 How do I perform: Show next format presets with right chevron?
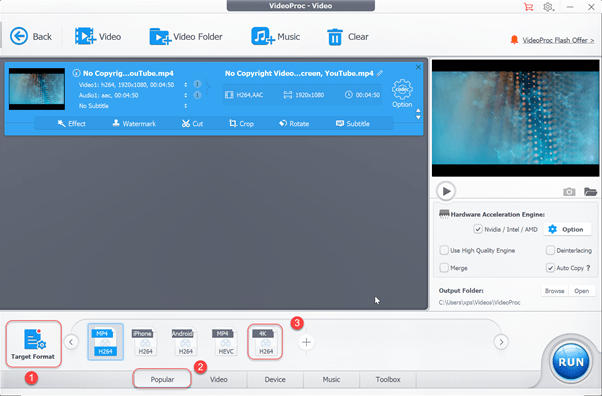tap(501, 341)
